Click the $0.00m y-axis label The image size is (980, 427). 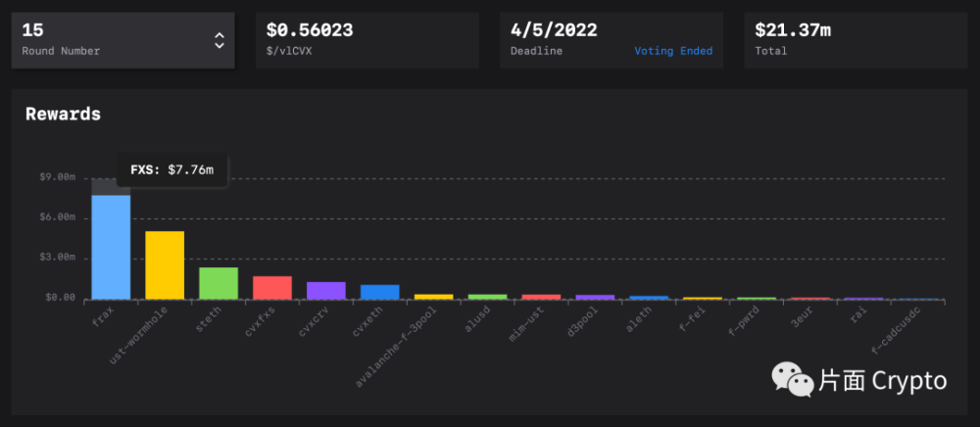pos(61,297)
